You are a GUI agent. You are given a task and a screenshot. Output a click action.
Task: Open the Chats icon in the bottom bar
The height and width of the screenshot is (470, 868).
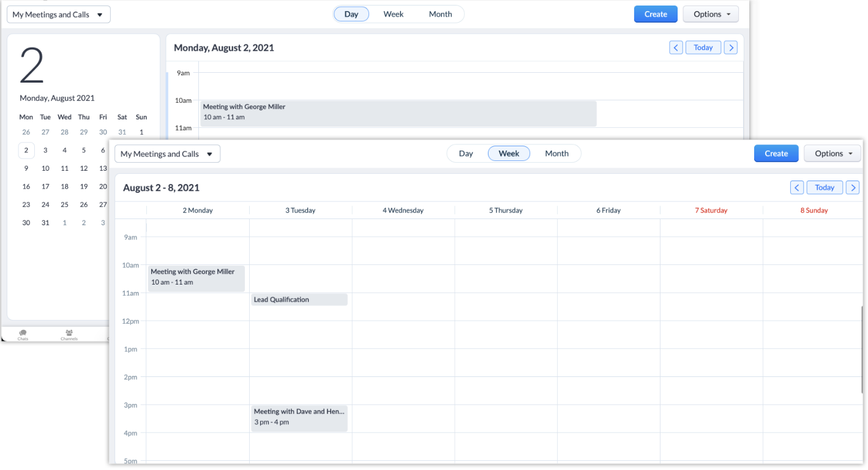(x=23, y=334)
